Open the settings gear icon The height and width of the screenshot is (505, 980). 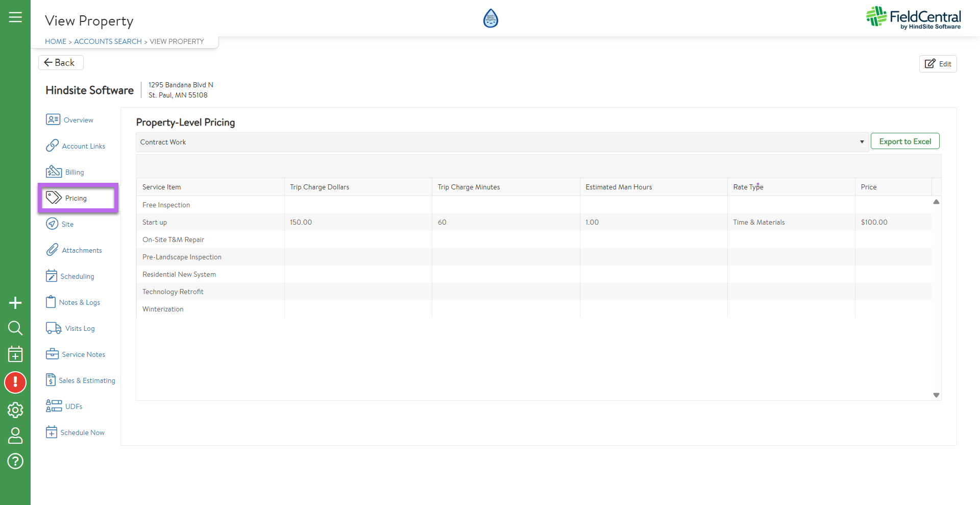click(x=15, y=410)
